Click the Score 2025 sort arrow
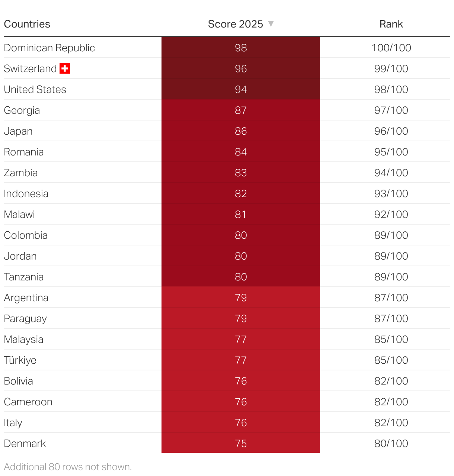 [x=271, y=24]
